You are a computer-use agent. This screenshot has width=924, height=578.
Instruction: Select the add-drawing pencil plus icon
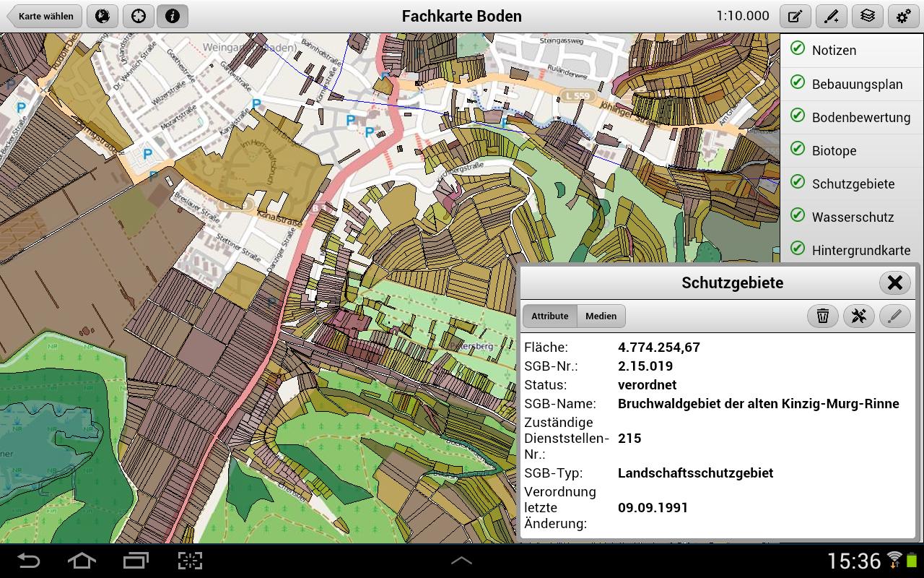point(832,16)
